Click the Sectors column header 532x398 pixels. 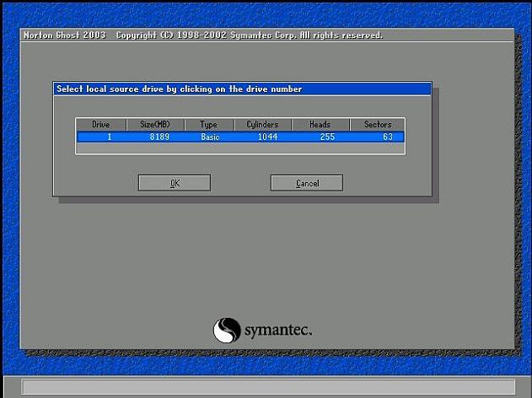(378, 125)
